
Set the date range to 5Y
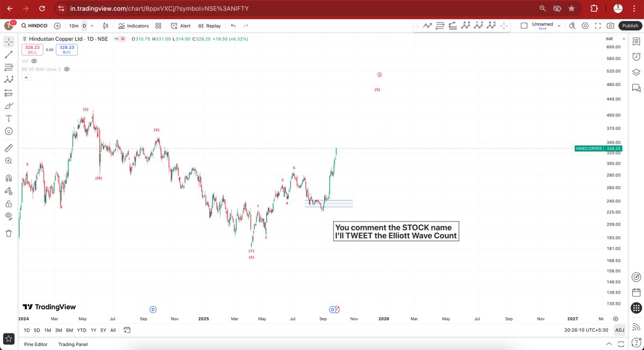point(103,330)
